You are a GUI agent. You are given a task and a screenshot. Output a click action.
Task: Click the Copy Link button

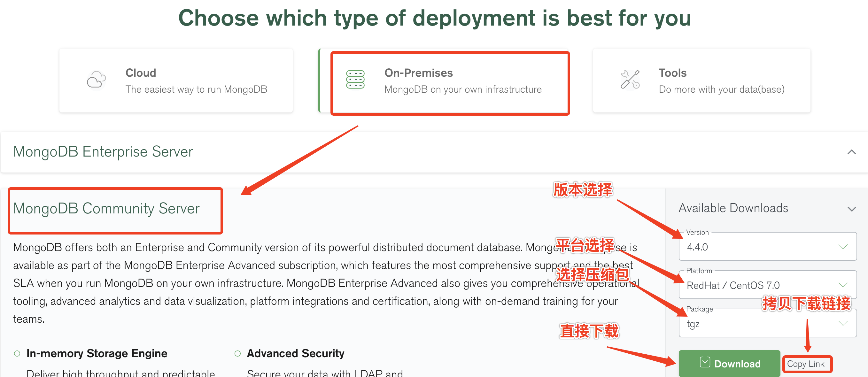pos(807,364)
